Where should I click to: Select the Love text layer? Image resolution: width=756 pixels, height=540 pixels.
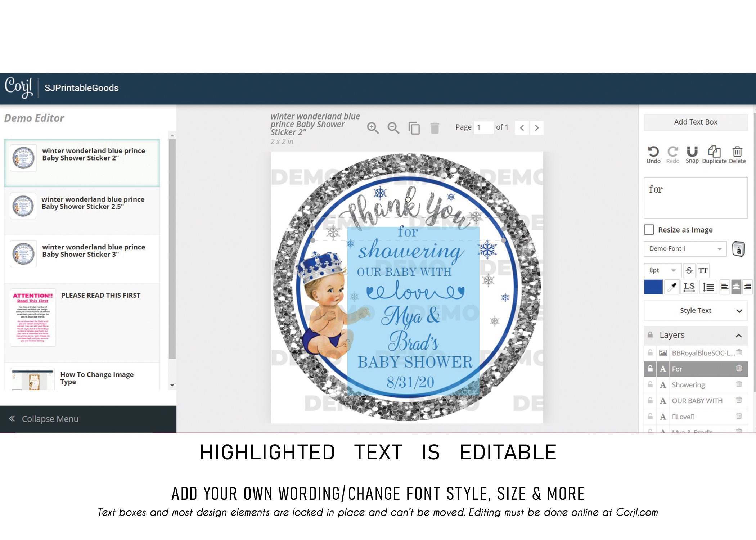point(696,417)
